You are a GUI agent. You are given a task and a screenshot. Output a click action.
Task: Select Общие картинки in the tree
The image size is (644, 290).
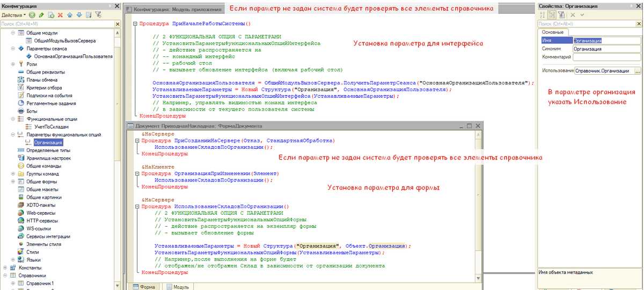point(43,197)
